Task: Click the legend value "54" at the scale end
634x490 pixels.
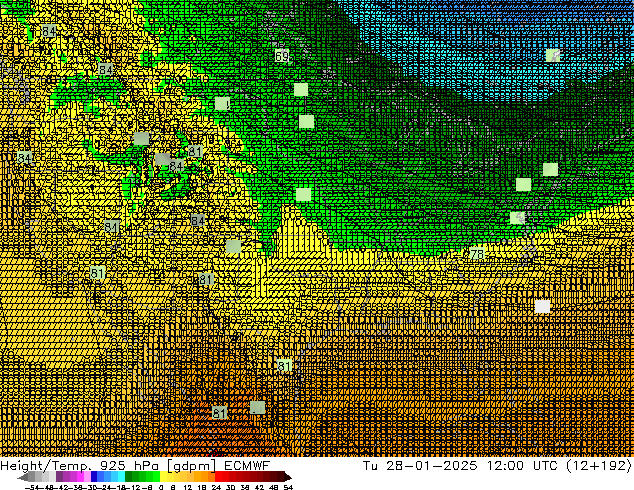Action: 288,487
